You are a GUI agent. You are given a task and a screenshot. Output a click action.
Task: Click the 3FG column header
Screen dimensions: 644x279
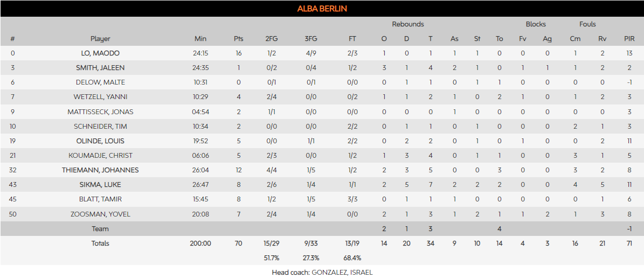click(311, 39)
